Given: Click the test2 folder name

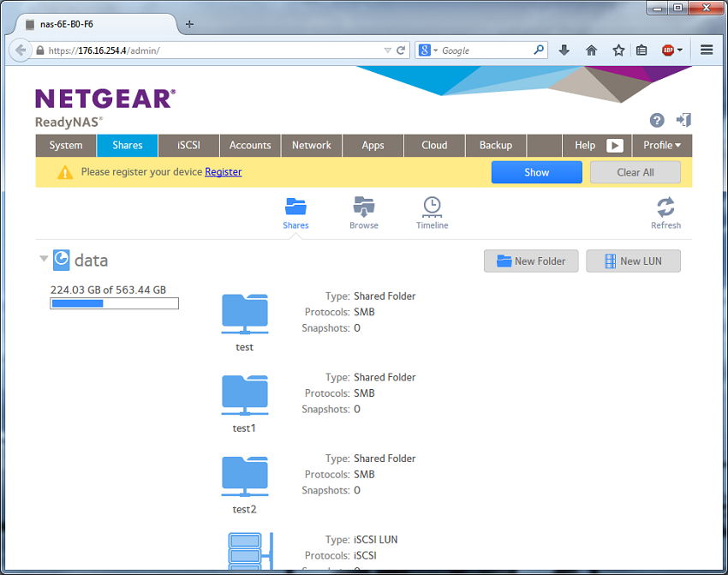Looking at the screenshot, I should click(244, 510).
